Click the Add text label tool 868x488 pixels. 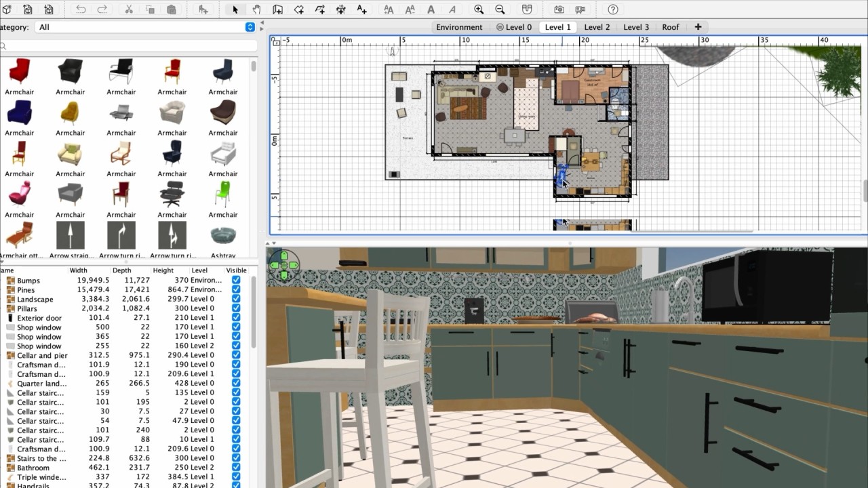tap(361, 9)
